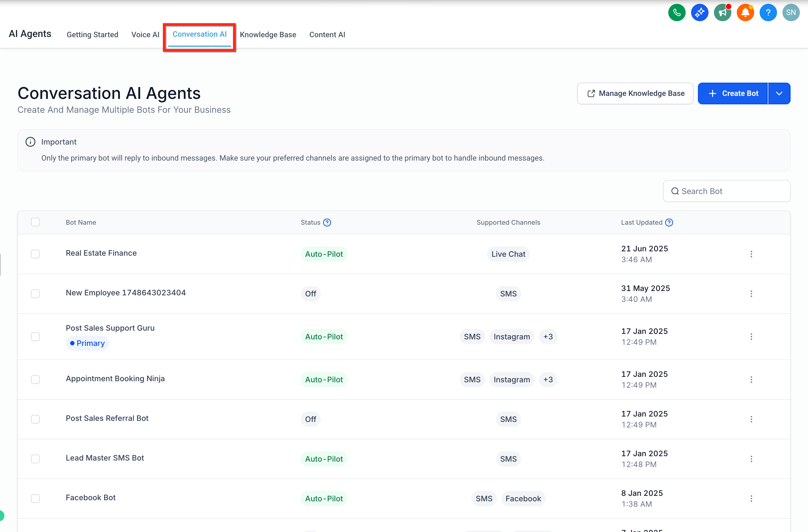Viewport: 808px width, 532px height.
Task: Open the Knowledge Base tab
Action: [268, 35]
